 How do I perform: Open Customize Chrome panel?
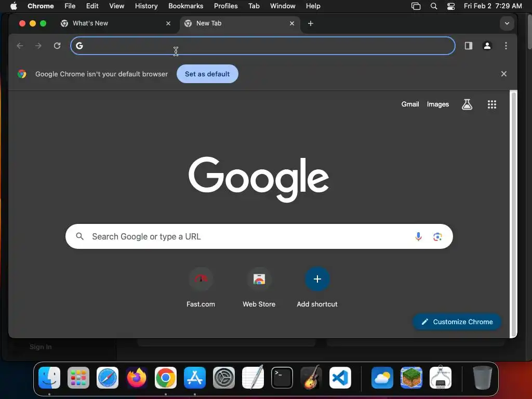pyautogui.click(x=457, y=322)
